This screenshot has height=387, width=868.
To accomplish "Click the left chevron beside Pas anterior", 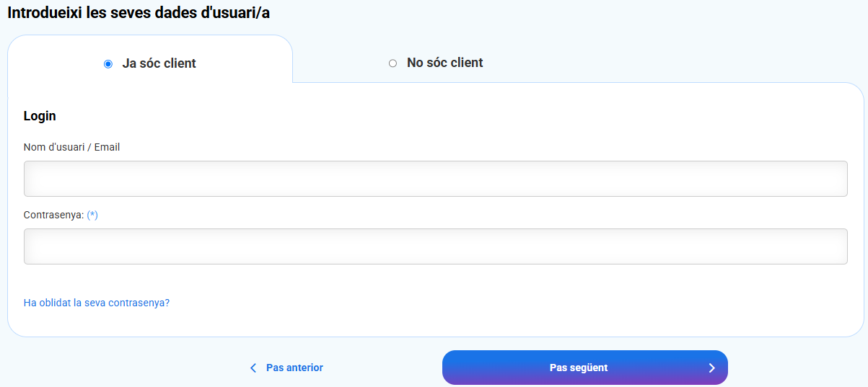I will tap(253, 368).
